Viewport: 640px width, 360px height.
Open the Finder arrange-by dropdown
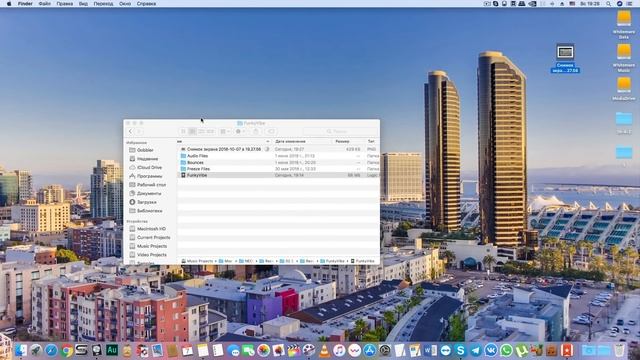pos(224,131)
